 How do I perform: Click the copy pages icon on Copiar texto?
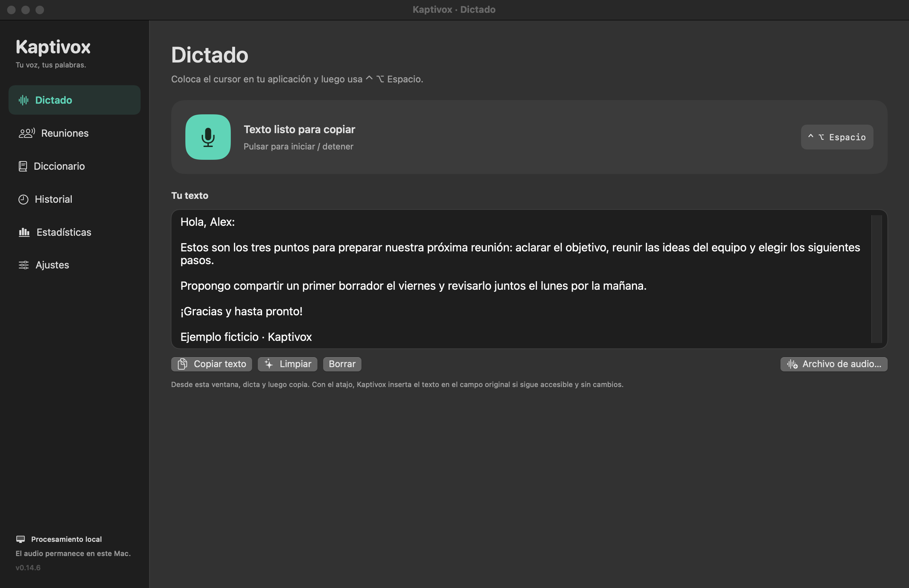coord(183,364)
